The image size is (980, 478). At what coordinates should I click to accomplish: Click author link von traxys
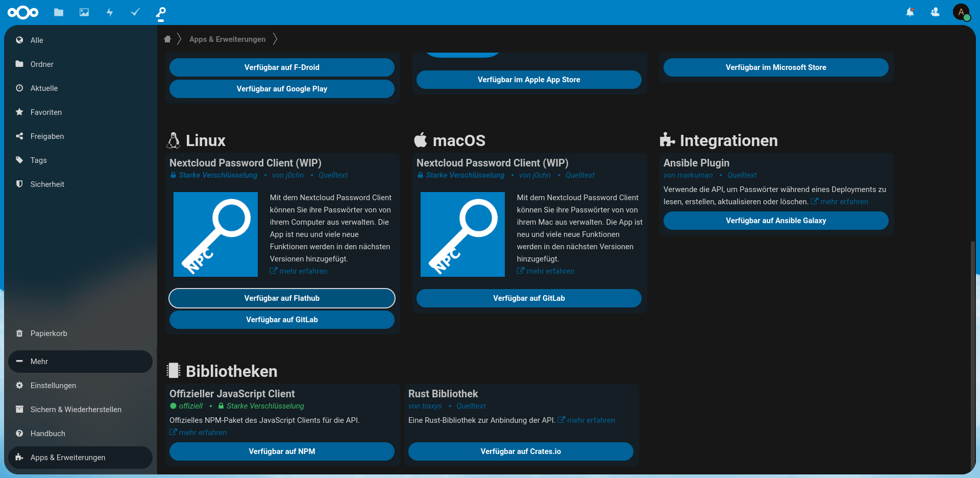tap(425, 406)
